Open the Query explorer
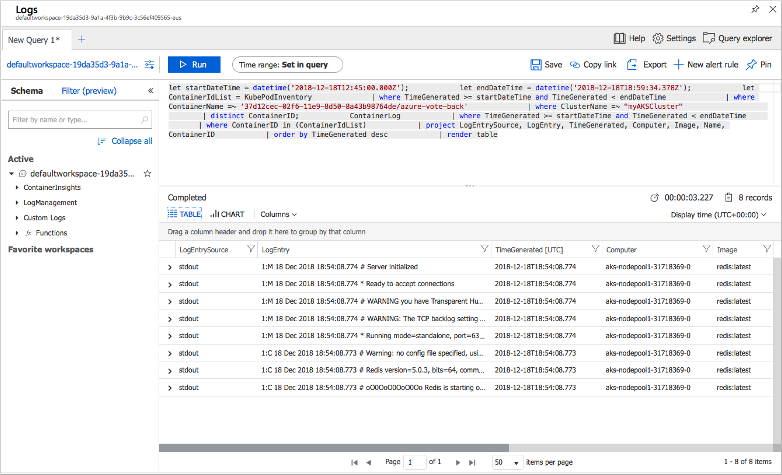The image size is (782, 475). pyautogui.click(x=738, y=38)
